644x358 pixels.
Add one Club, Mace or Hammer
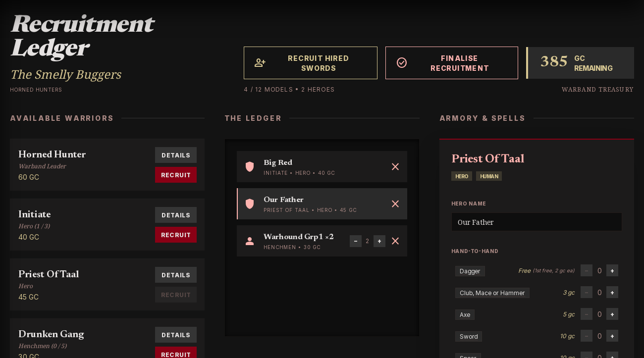coord(612,293)
